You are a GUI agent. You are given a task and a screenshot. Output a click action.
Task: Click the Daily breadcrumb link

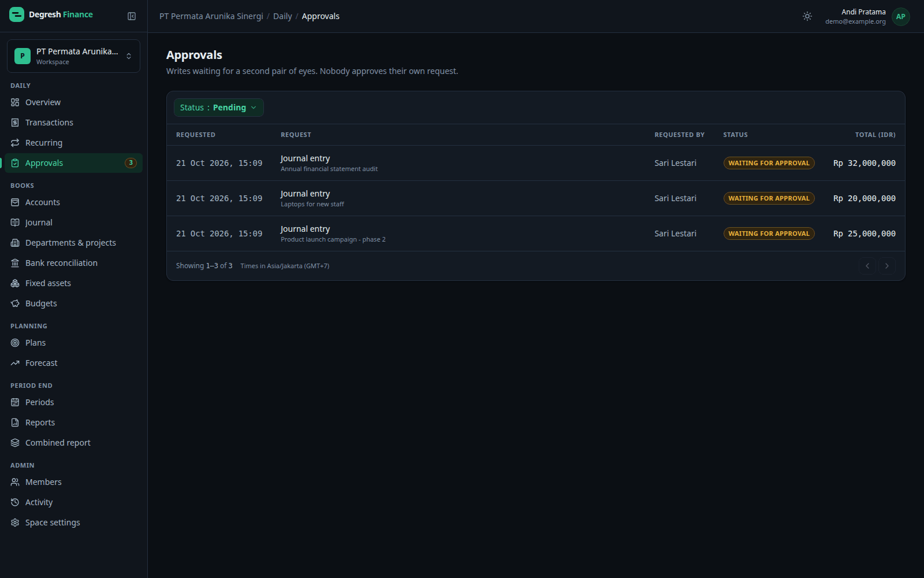(x=282, y=16)
